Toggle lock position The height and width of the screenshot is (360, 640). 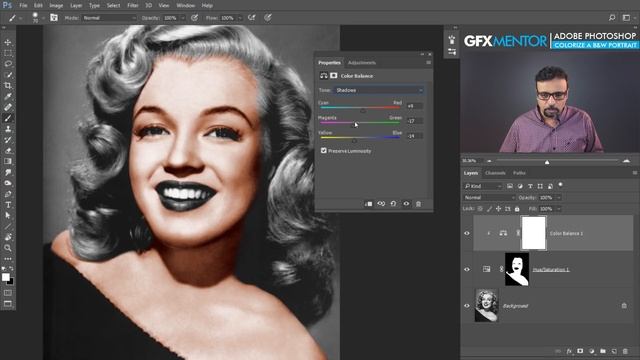(x=498, y=209)
